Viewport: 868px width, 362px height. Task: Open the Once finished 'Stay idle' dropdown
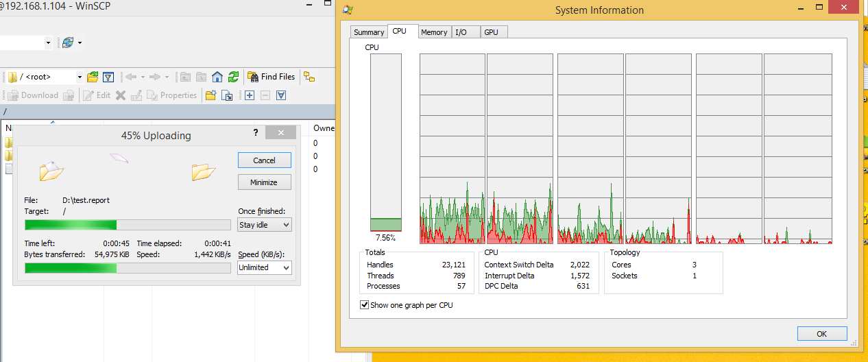click(264, 225)
